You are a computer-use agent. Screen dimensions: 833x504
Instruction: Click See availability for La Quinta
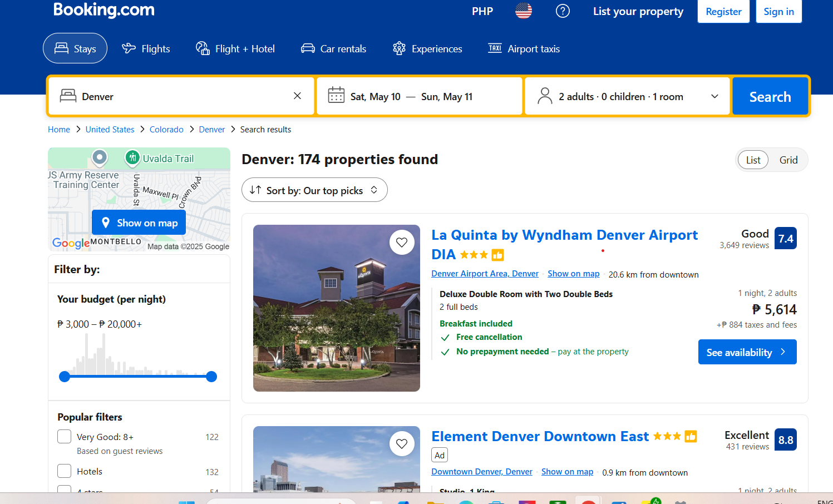pyautogui.click(x=747, y=352)
